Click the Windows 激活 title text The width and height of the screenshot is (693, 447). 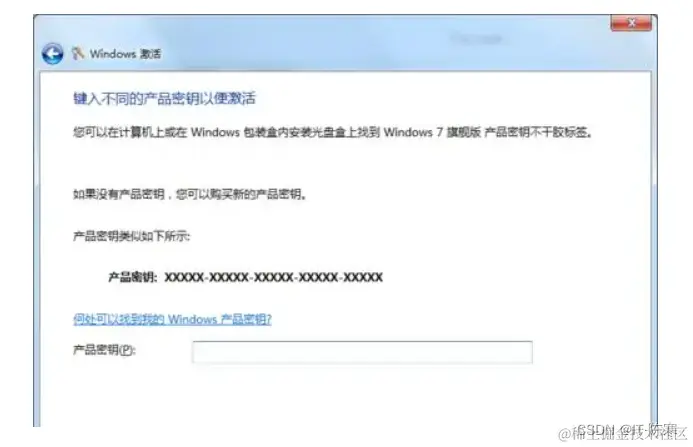(x=126, y=54)
